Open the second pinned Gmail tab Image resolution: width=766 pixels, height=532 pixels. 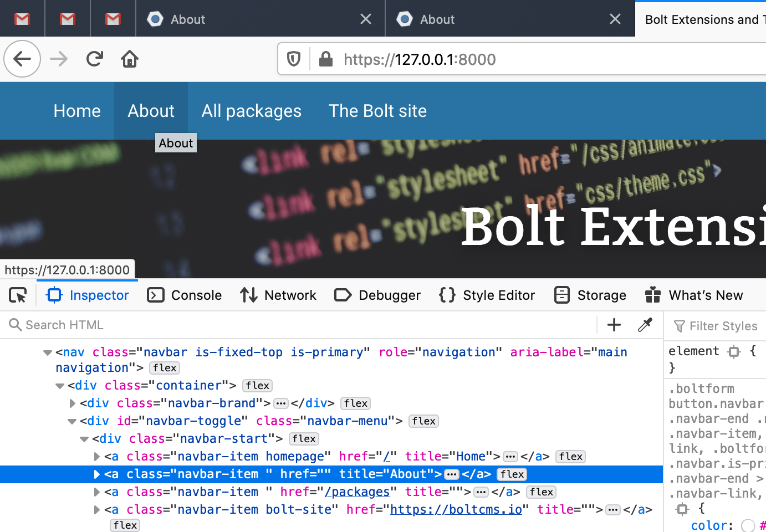pyautogui.click(x=68, y=19)
